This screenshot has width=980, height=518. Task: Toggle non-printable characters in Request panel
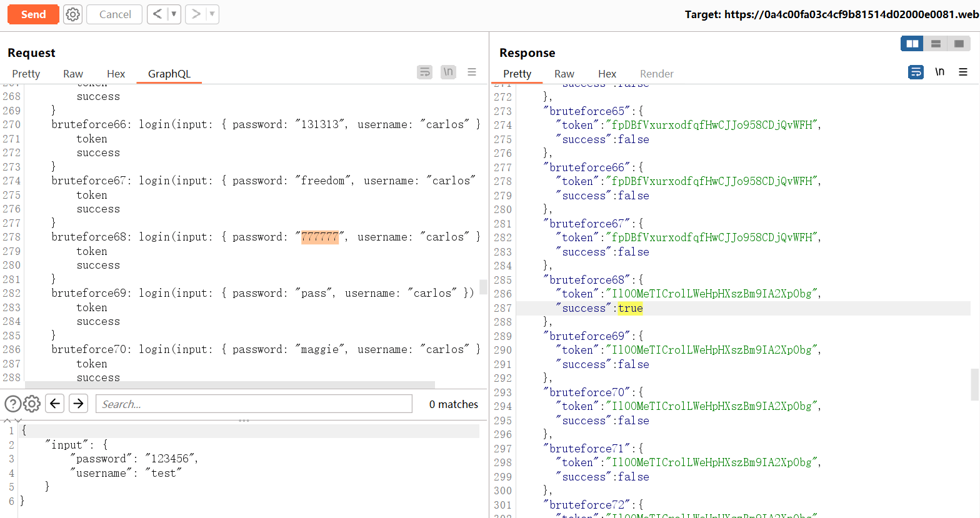(x=448, y=72)
